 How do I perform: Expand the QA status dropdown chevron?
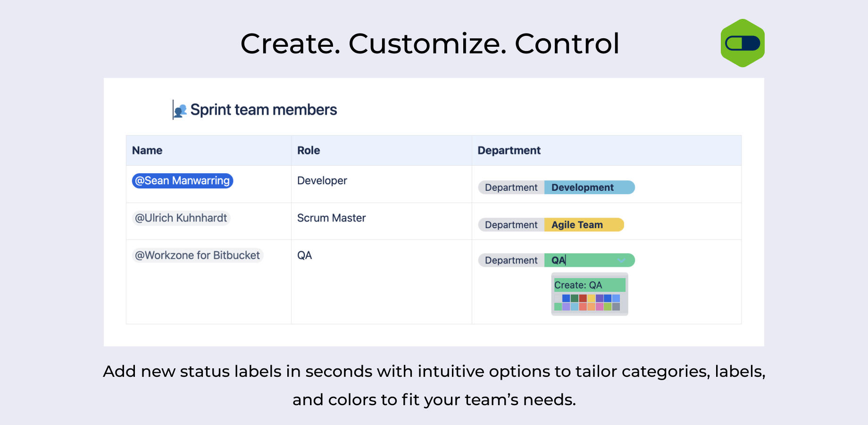pyautogui.click(x=621, y=260)
